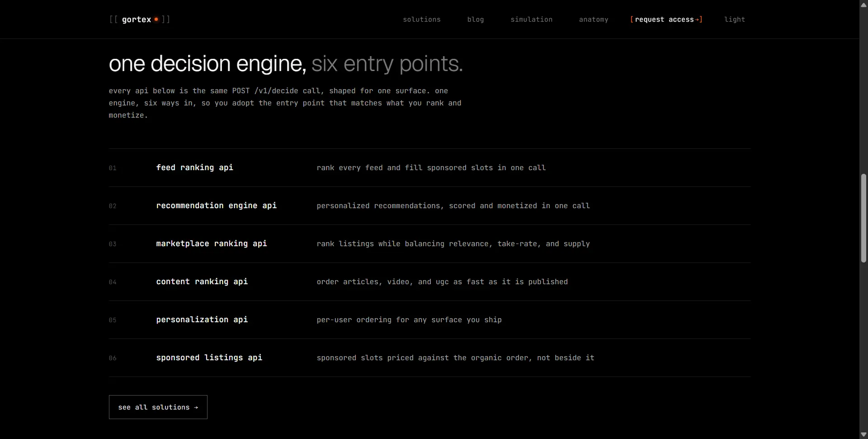The height and width of the screenshot is (439, 868).
Task: Open the simulation nav link
Action: (531, 19)
